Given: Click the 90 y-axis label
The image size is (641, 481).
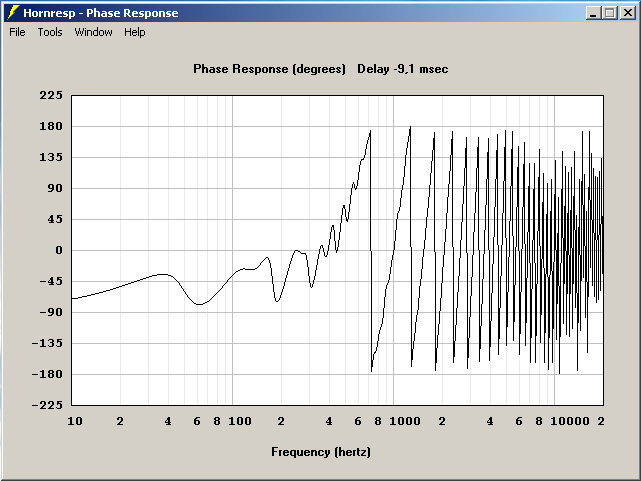Looking at the screenshot, I should click(x=55, y=188).
